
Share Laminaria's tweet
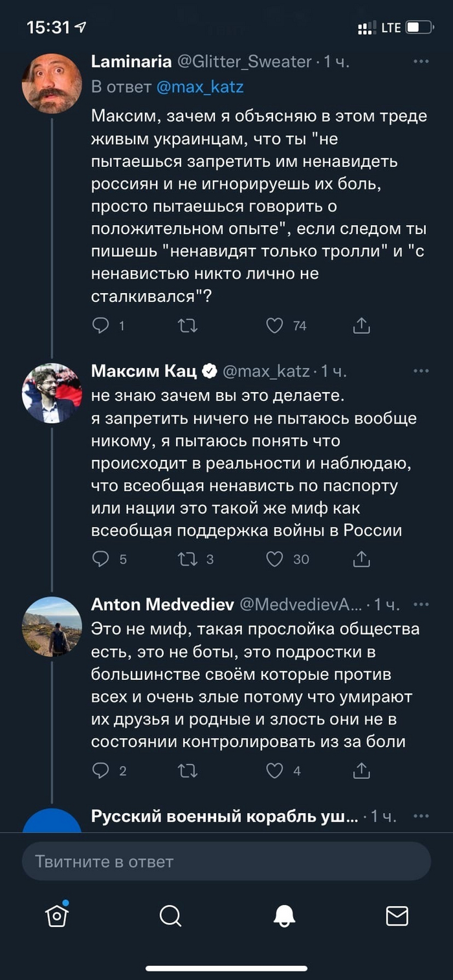[361, 325]
